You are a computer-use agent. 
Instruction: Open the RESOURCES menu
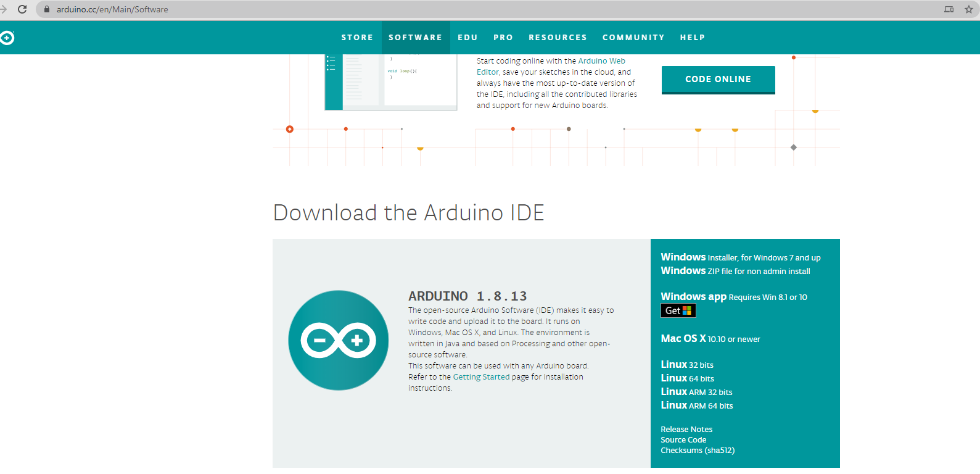coord(558,38)
